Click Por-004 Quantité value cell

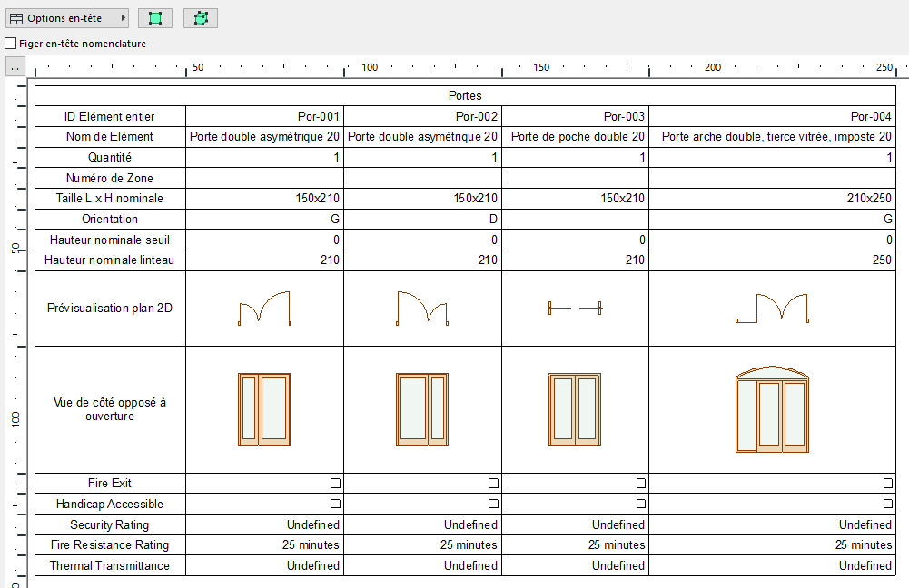(x=772, y=158)
